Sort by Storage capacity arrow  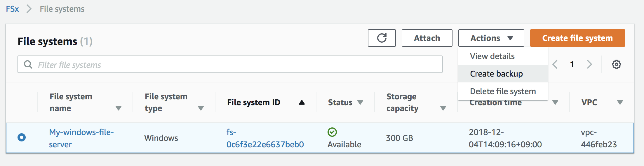(x=443, y=108)
